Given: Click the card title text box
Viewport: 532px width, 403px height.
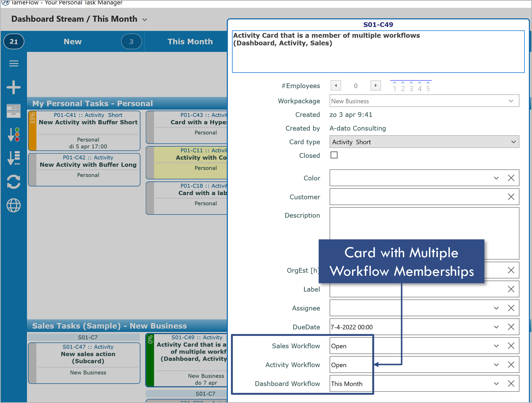Looking at the screenshot, I should click(378, 52).
